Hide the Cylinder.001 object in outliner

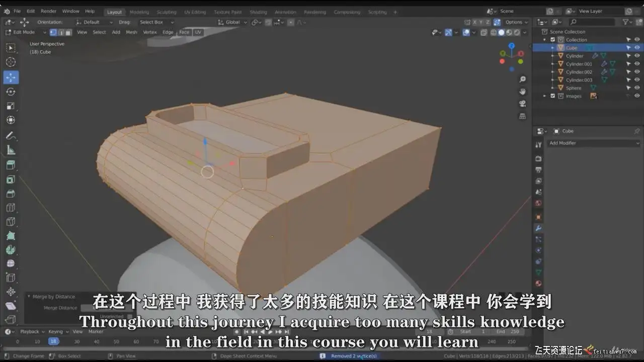tap(637, 64)
